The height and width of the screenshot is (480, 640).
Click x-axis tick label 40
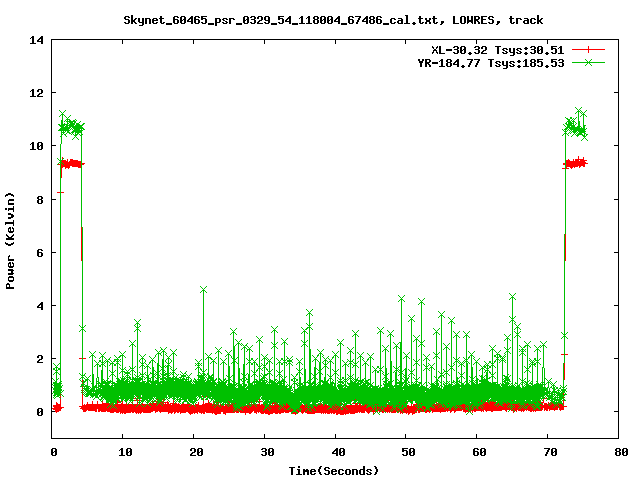click(338, 452)
